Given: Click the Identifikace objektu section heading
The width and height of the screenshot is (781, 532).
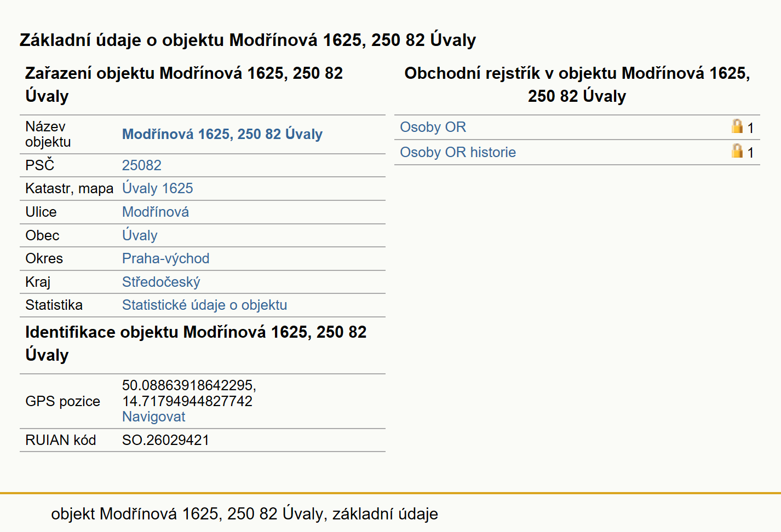Looking at the screenshot, I should (196, 343).
